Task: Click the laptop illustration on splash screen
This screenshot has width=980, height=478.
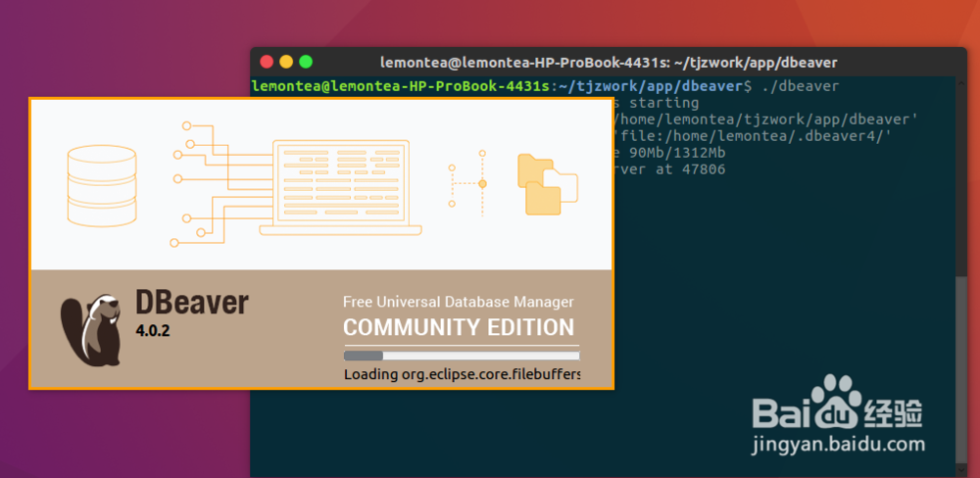Action: coord(341,187)
